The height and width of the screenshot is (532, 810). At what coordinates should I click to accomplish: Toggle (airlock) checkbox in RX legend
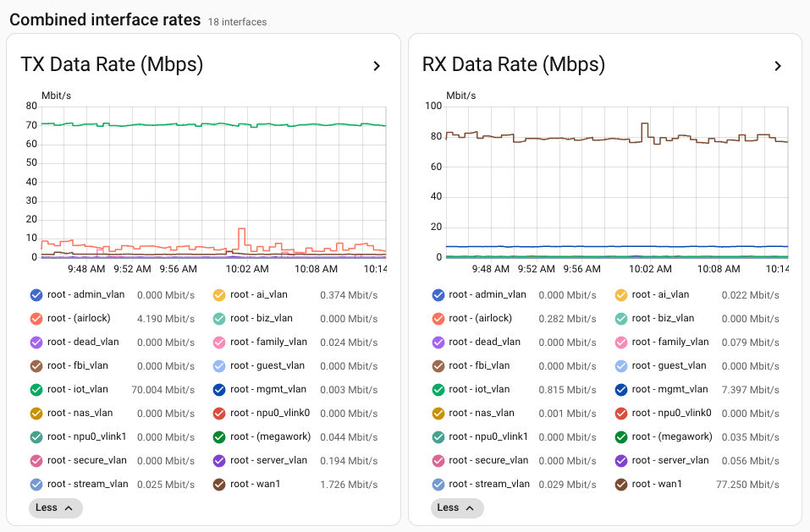(438, 319)
